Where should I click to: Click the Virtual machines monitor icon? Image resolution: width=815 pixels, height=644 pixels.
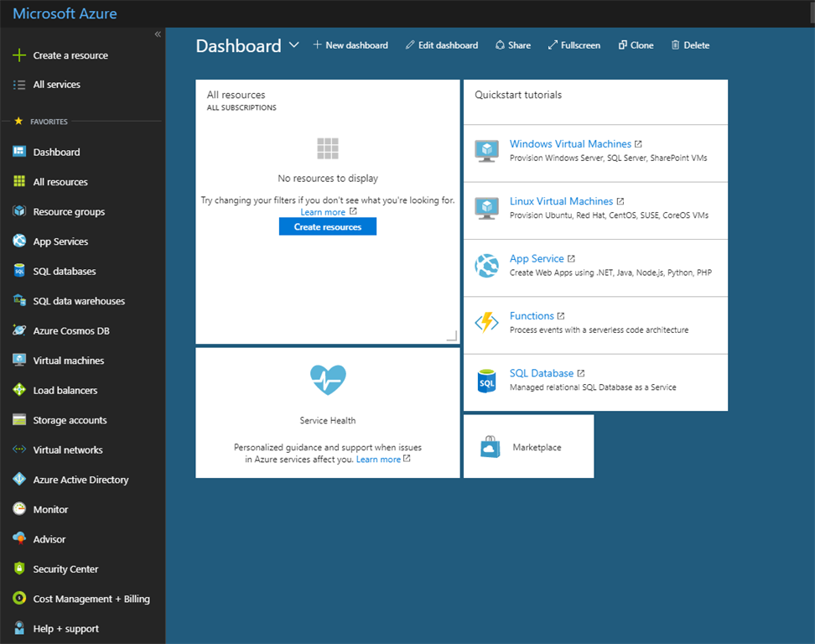pos(19,360)
